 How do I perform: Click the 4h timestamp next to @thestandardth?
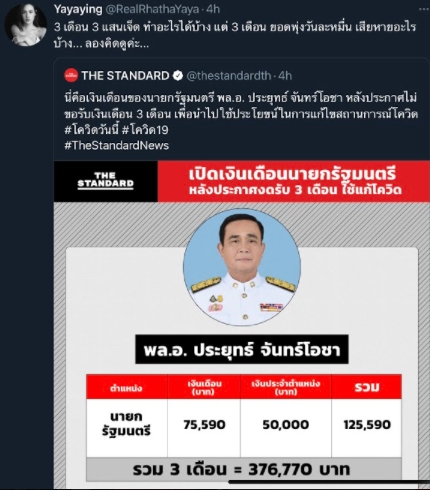[x=285, y=76]
